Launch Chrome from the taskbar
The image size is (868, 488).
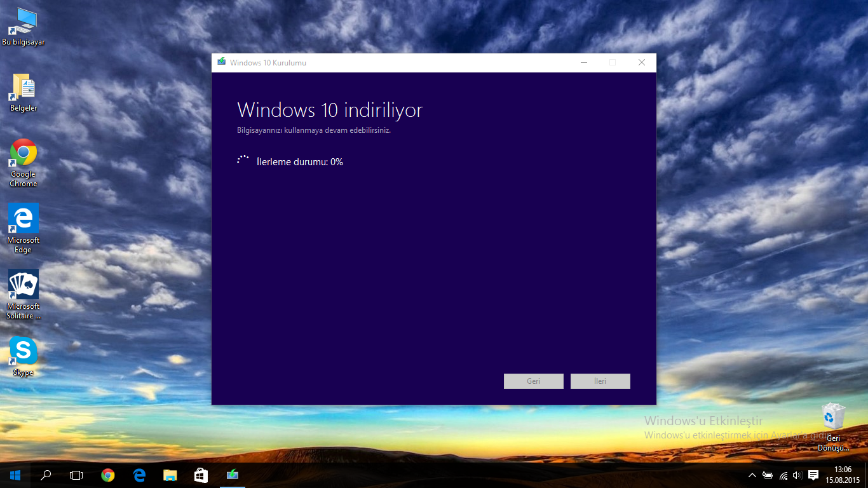[x=108, y=475]
